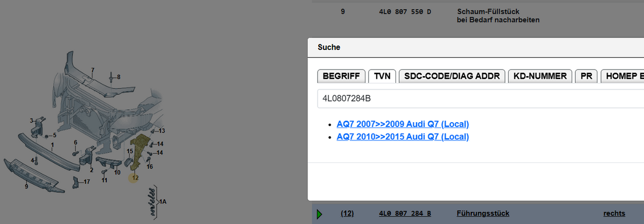Click the 'rechts' link in row 12

pyautogui.click(x=614, y=213)
